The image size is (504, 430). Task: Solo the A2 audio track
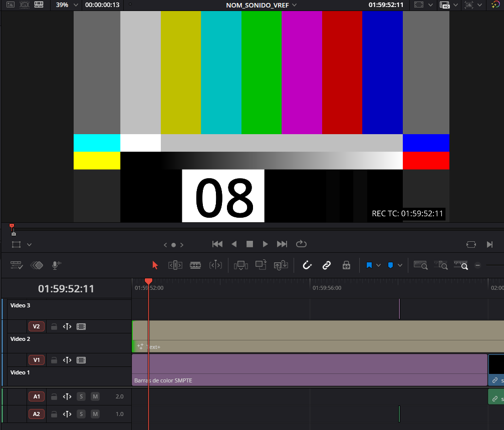point(81,414)
